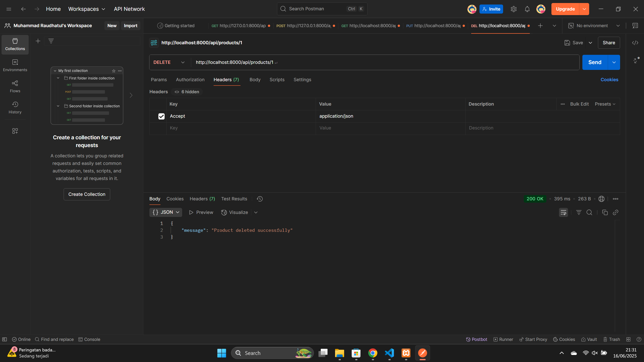
Task: Toggle the word wrap button in the response
Action: [563, 213]
